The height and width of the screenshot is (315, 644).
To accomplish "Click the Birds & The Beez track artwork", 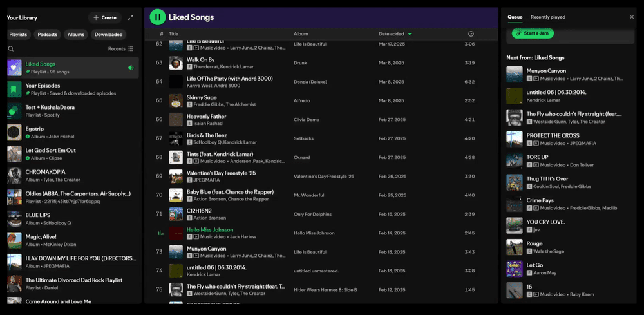I will tap(176, 138).
